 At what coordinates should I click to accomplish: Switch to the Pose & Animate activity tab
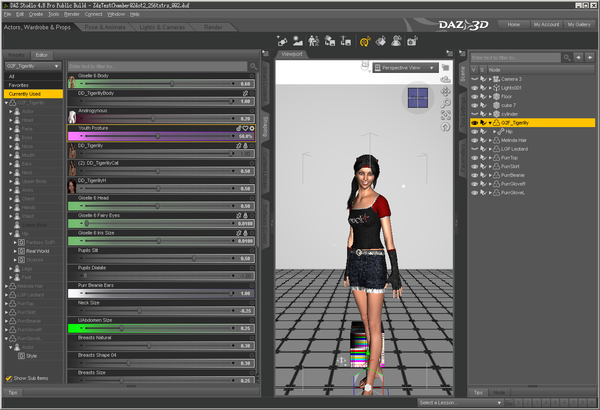tap(105, 27)
